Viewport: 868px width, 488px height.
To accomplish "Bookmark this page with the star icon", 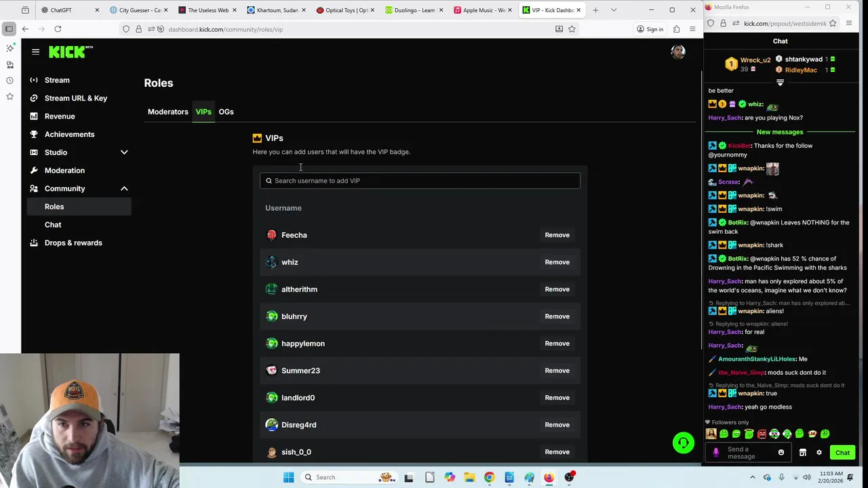I will coord(572,29).
